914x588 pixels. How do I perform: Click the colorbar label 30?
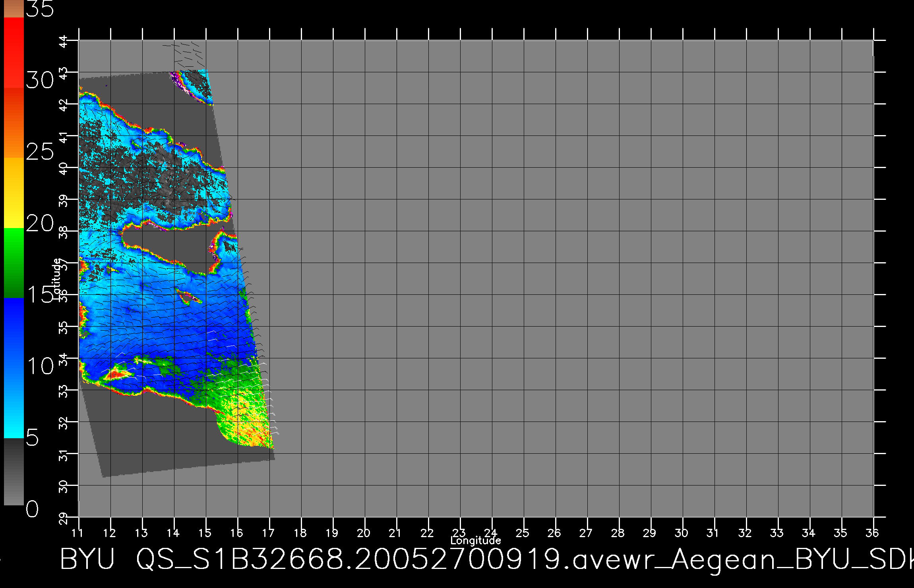(40, 80)
